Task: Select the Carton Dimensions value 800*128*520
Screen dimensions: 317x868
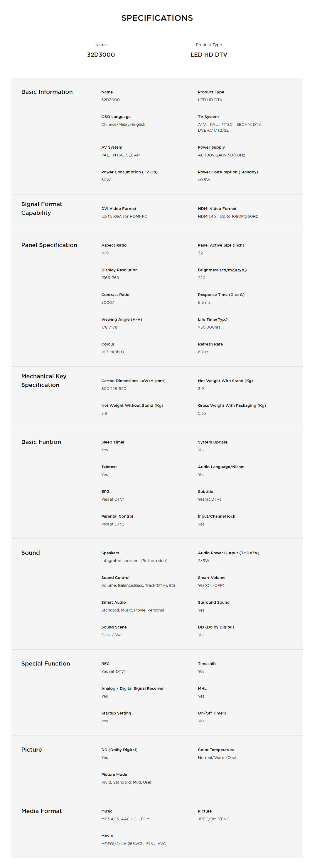Action: [114, 388]
